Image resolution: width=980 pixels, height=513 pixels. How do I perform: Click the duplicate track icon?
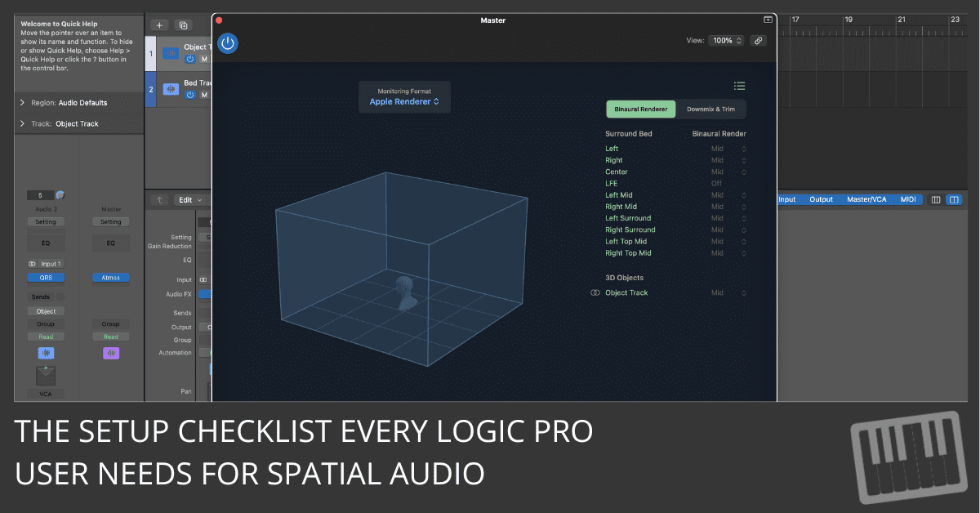(x=183, y=25)
